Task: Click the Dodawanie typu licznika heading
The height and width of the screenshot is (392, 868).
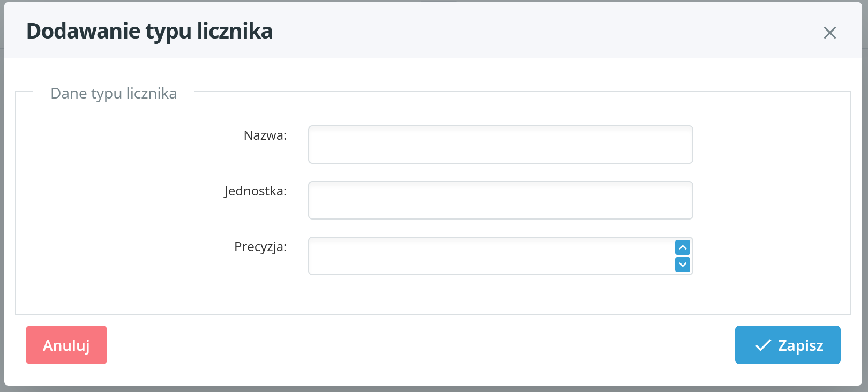Action: point(149,31)
